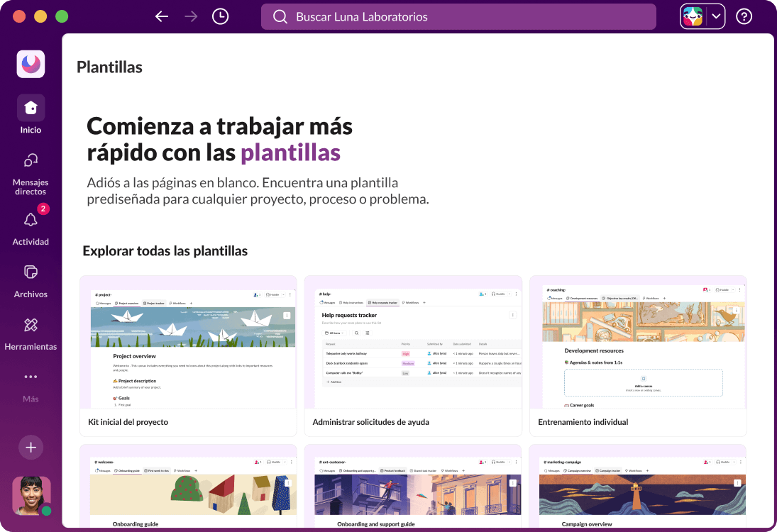The width and height of the screenshot is (777, 532).
Task: Open the Entrenamiento individual template
Action: (x=637, y=355)
